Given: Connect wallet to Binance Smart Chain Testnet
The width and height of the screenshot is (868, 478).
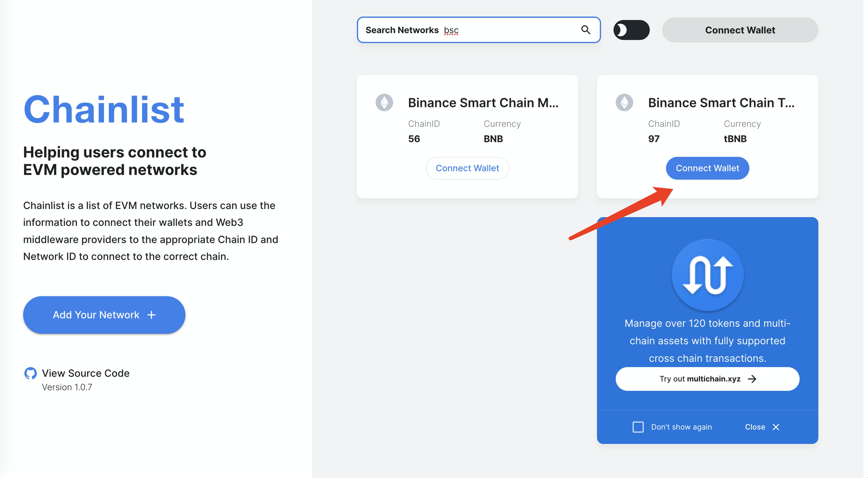Looking at the screenshot, I should tap(707, 168).
